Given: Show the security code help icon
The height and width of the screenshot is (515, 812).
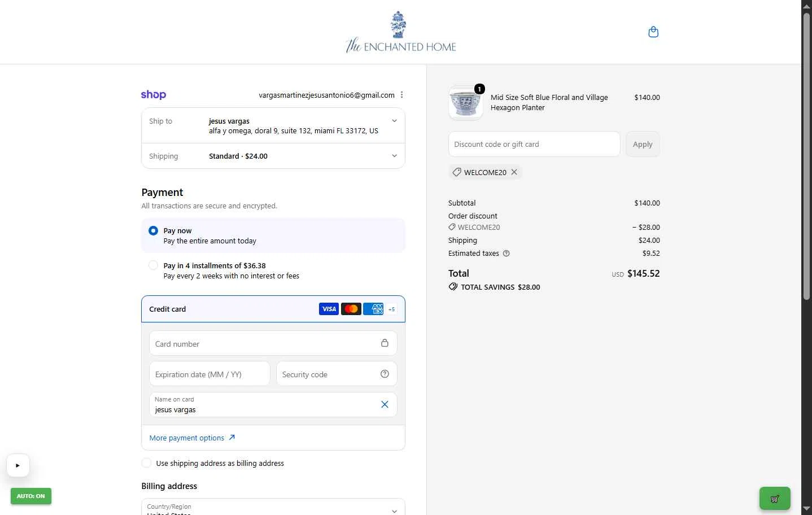Looking at the screenshot, I should point(385,374).
